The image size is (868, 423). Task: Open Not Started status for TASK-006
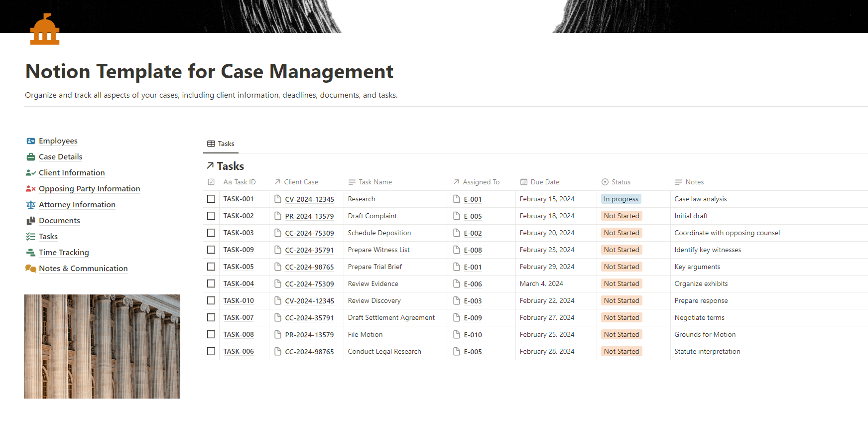pyautogui.click(x=621, y=351)
